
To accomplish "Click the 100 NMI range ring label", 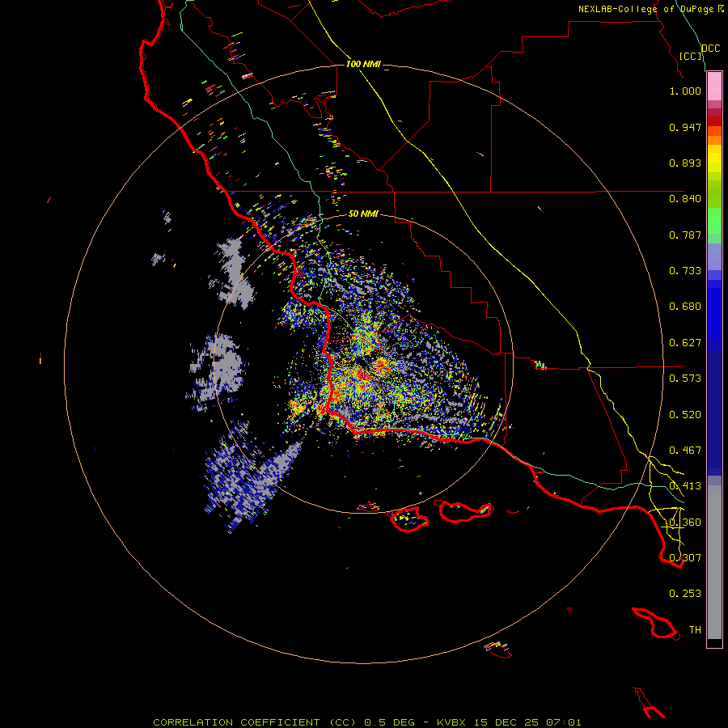I will point(363,64).
